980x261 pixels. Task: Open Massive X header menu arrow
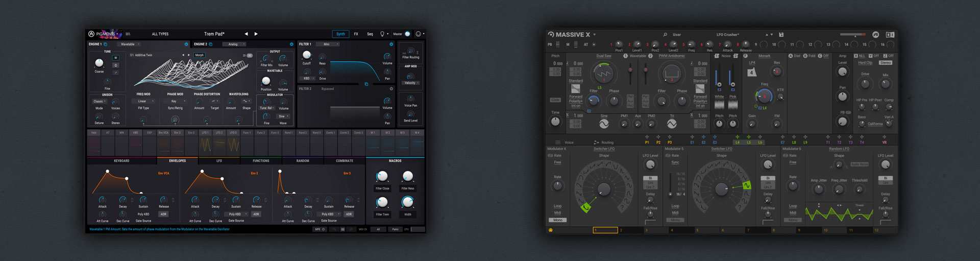click(595, 35)
